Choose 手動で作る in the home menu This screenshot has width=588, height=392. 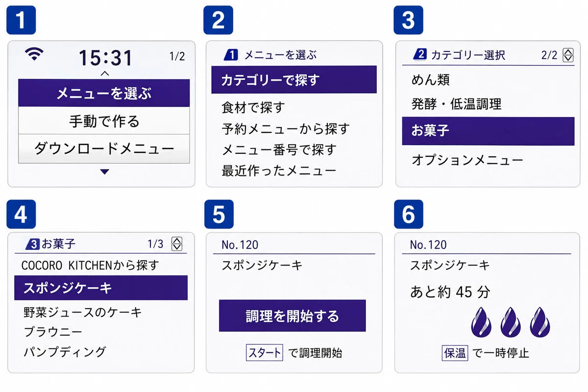coord(104,121)
